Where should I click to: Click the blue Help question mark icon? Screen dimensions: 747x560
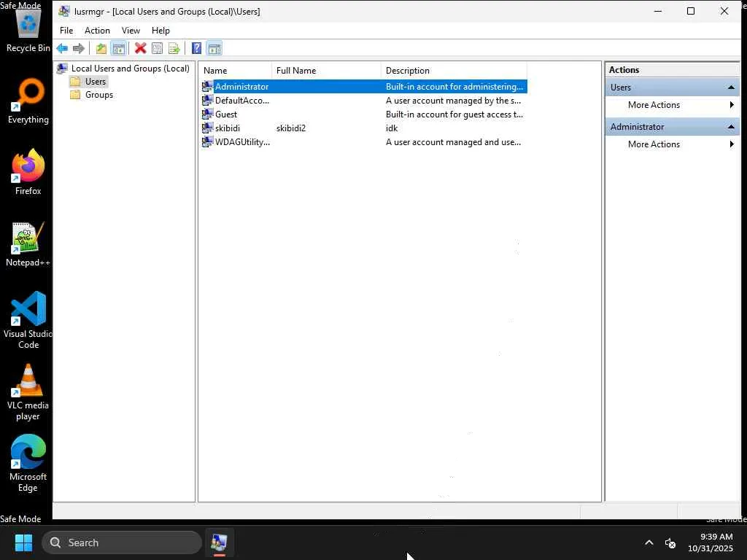[196, 48]
